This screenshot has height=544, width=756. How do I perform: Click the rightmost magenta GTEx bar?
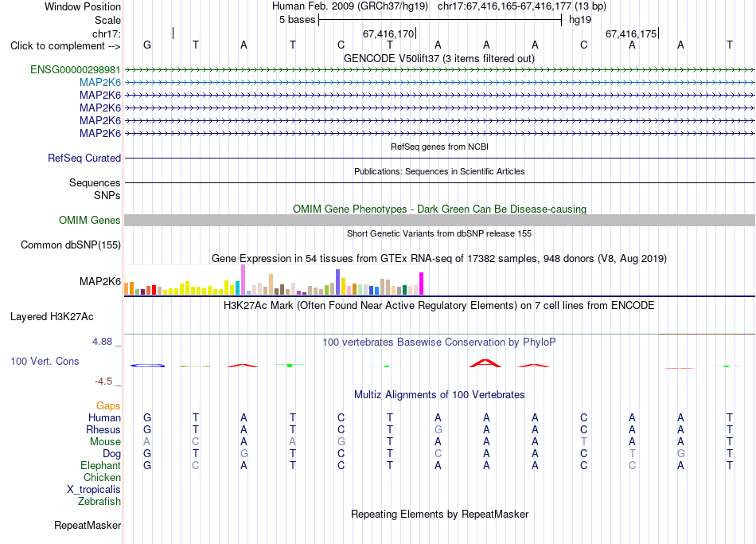pyautogui.click(x=422, y=284)
